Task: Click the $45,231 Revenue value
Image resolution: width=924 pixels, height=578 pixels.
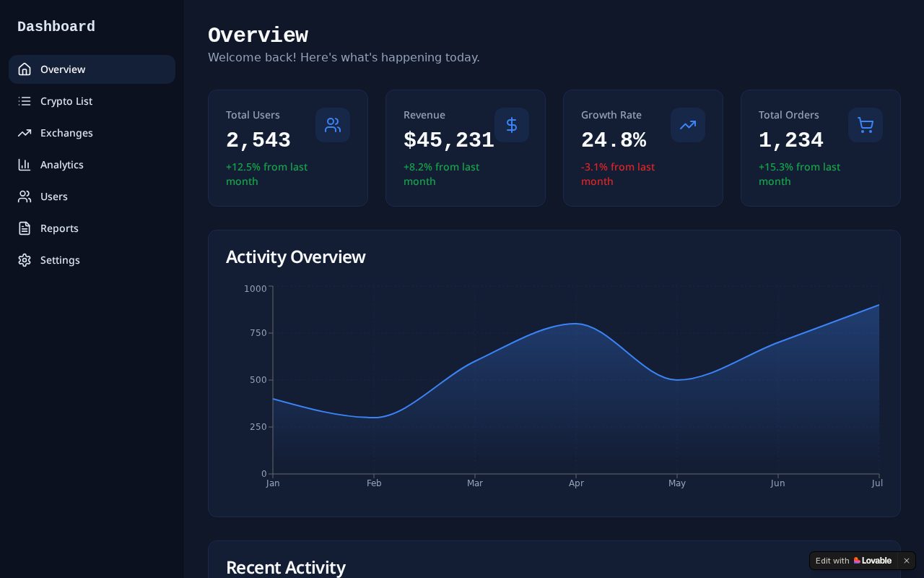Action: (x=449, y=140)
